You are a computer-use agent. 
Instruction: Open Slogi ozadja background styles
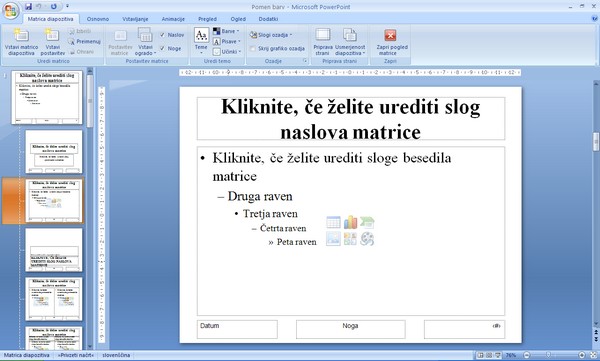(x=271, y=35)
